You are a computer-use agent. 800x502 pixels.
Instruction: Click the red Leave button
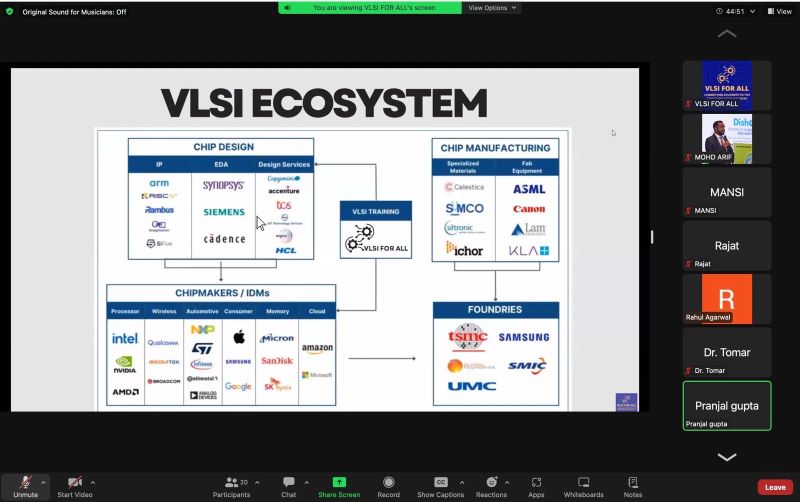775,487
